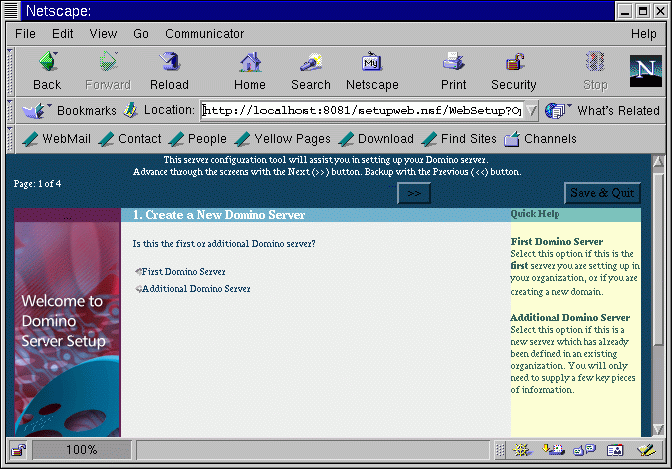Collapse the navigation toolbar handle
672x469 pixels.
(11, 72)
